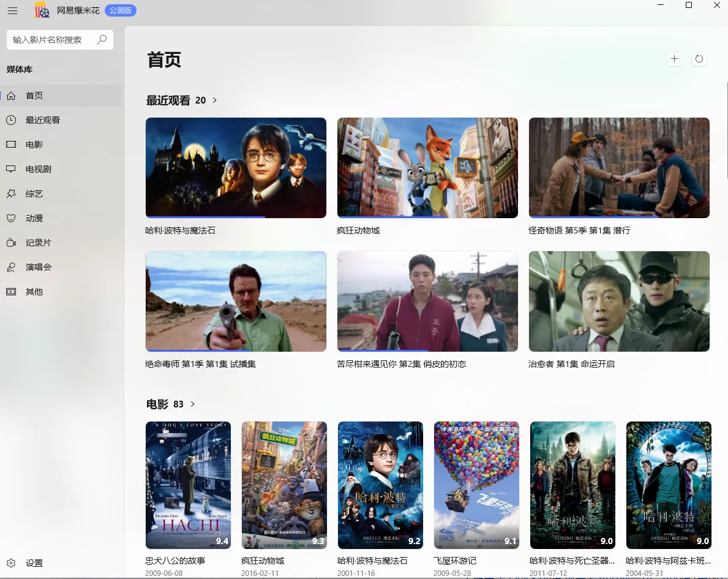Click the search magnifier icon
Screen dimensions: 728x579
102,39
